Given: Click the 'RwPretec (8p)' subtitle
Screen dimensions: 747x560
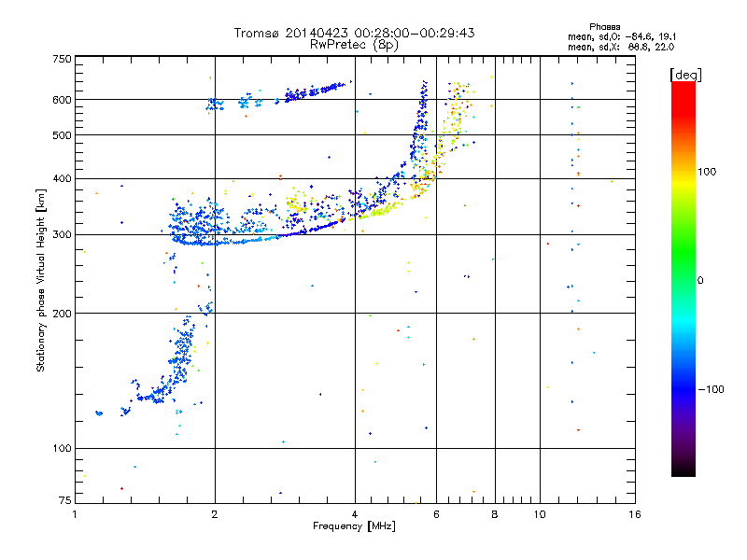Looking at the screenshot, I should 354,45.
